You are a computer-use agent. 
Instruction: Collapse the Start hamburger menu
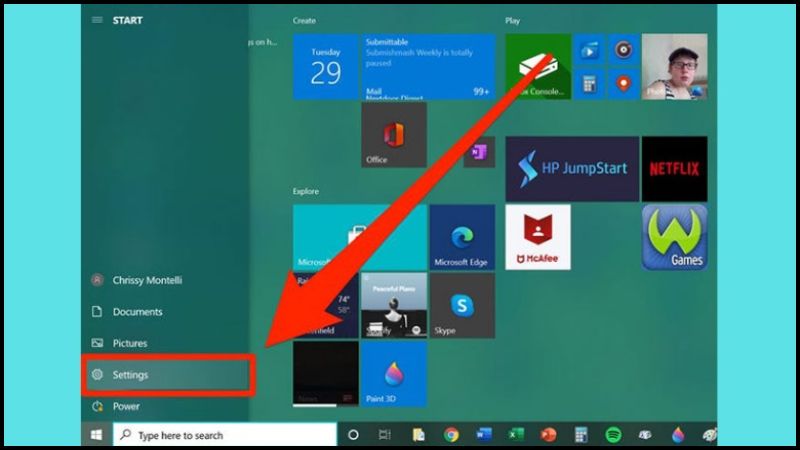97,20
